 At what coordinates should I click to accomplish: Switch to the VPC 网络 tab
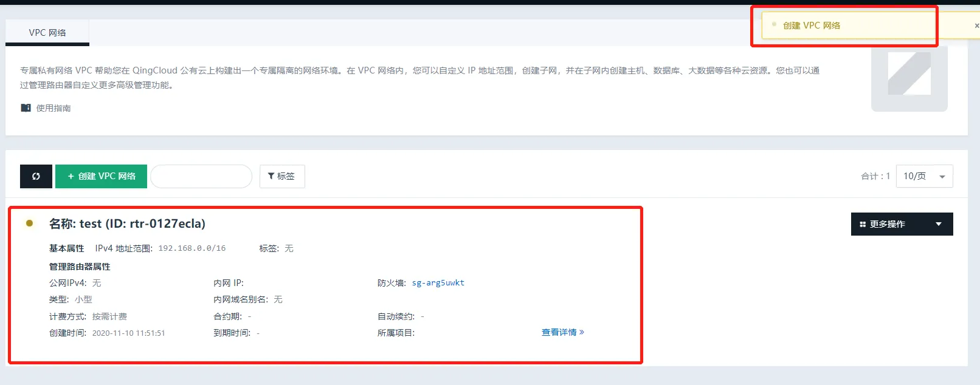47,33
